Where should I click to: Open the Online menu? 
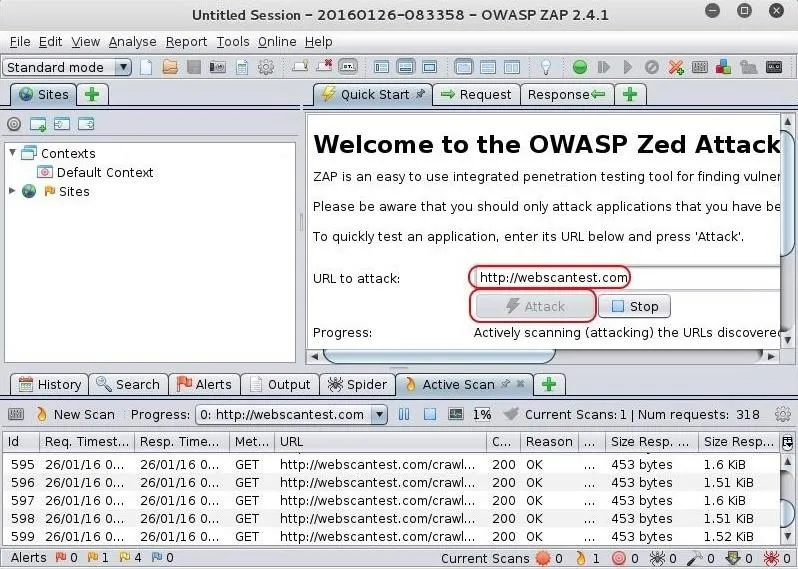coord(277,42)
